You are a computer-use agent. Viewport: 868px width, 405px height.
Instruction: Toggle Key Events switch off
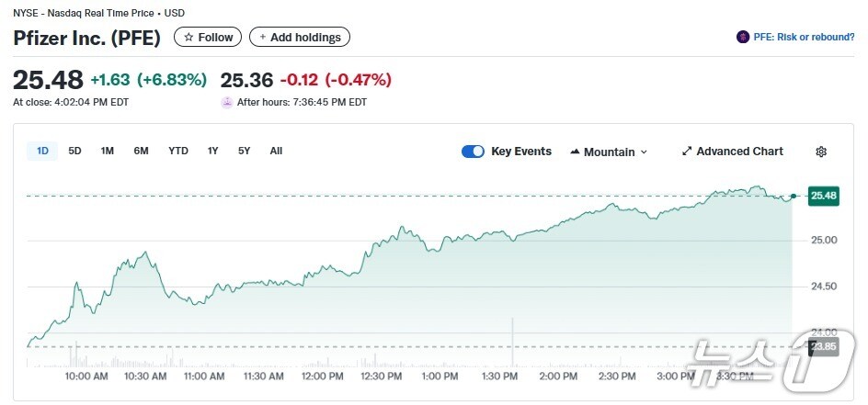point(473,152)
